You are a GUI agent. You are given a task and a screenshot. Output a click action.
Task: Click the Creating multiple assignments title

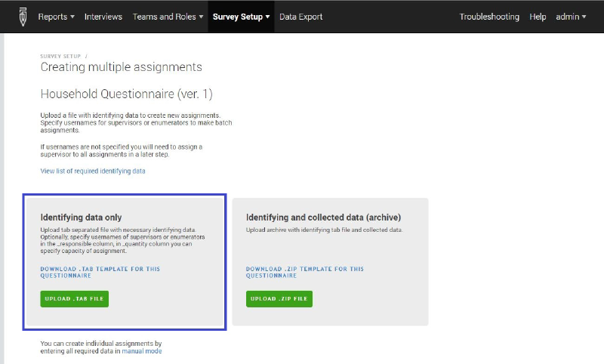click(121, 67)
